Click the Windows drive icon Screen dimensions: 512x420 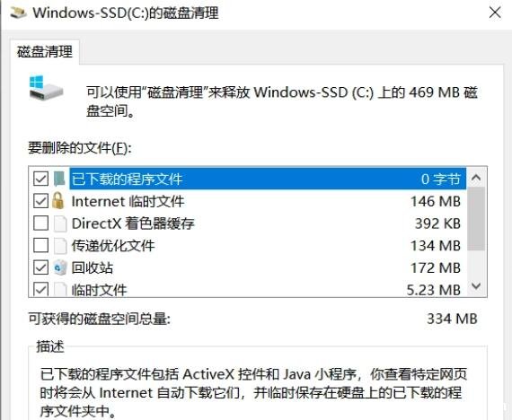pos(46,88)
